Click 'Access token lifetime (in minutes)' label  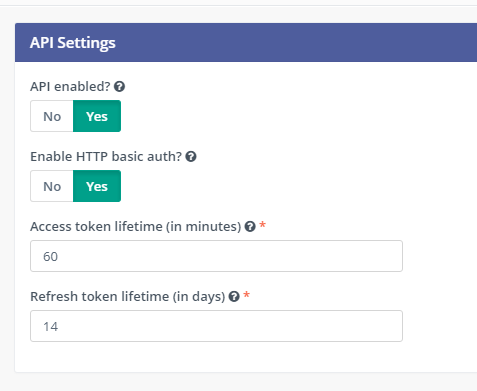point(136,227)
